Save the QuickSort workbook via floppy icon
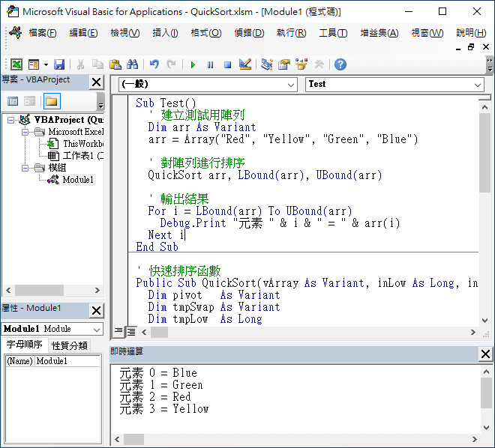The width and height of the screenshot is (495, 448). coord(59,64)
